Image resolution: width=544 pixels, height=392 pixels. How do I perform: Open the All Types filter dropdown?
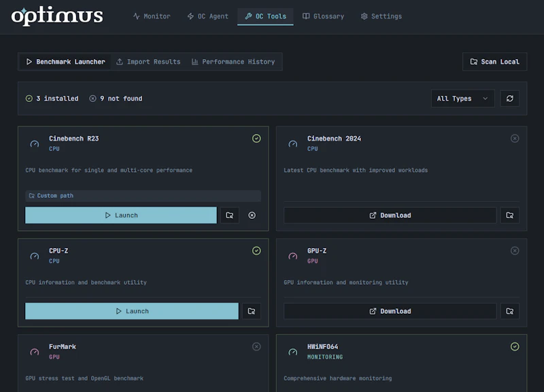[463, 99]
